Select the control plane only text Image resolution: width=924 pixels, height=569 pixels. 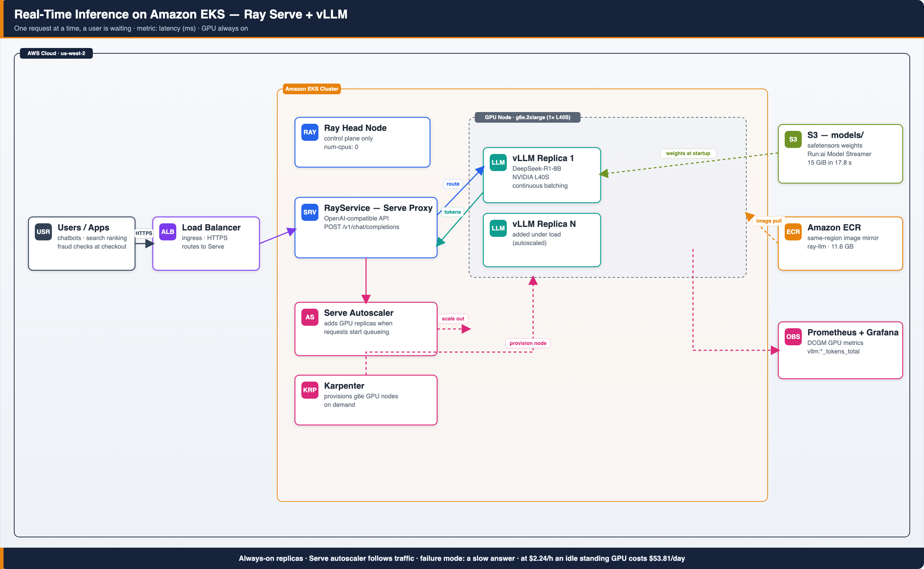click(x=348, y=138)
